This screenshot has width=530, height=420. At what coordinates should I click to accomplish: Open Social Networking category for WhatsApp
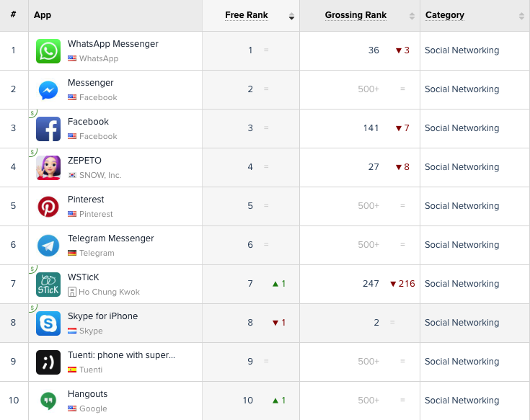[x=461, y=50]
